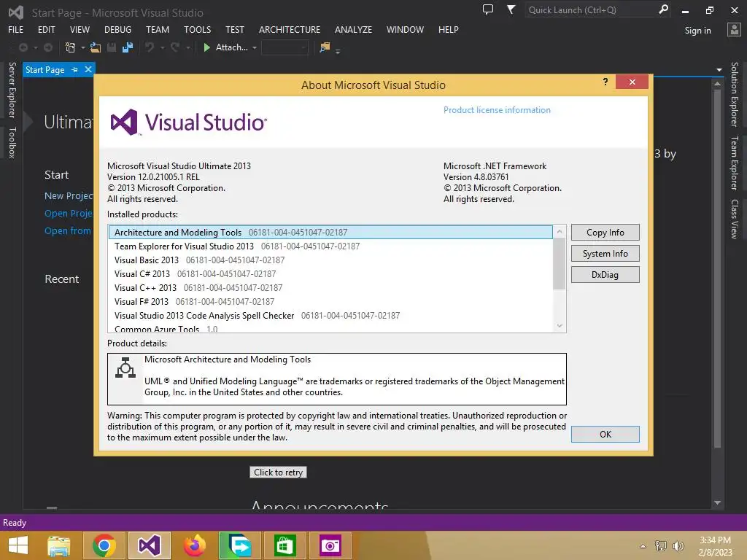
Task: Click the Redo toolbar icon
Action: (175, 47)
